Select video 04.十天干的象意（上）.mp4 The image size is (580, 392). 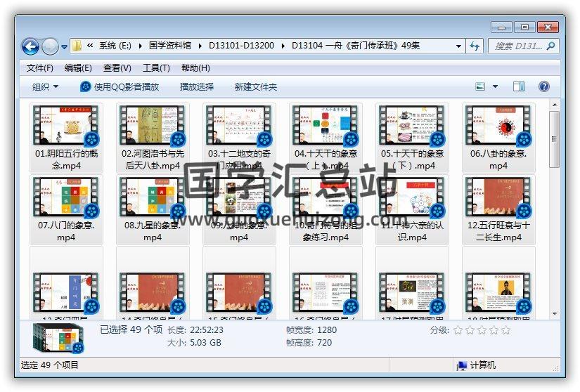(326, 138)
